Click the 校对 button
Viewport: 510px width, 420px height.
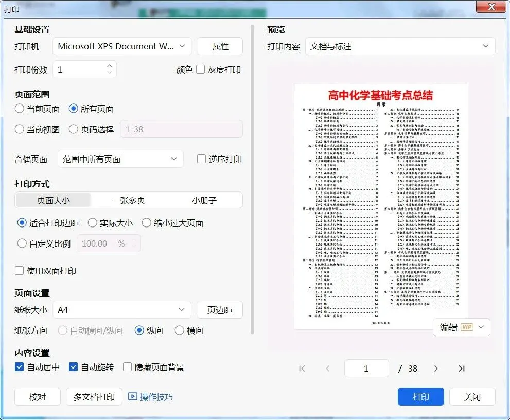pos(38,396)
